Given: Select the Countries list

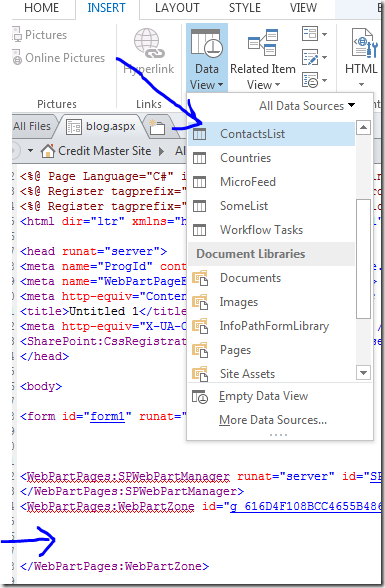Looking at the screenshot, I should 271,158.
